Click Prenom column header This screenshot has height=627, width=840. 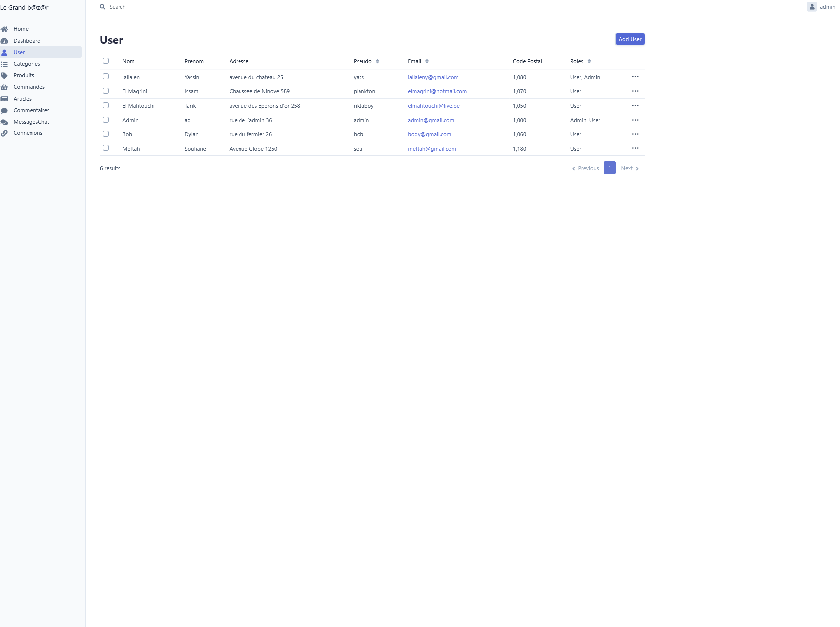[x=194, y=61]
